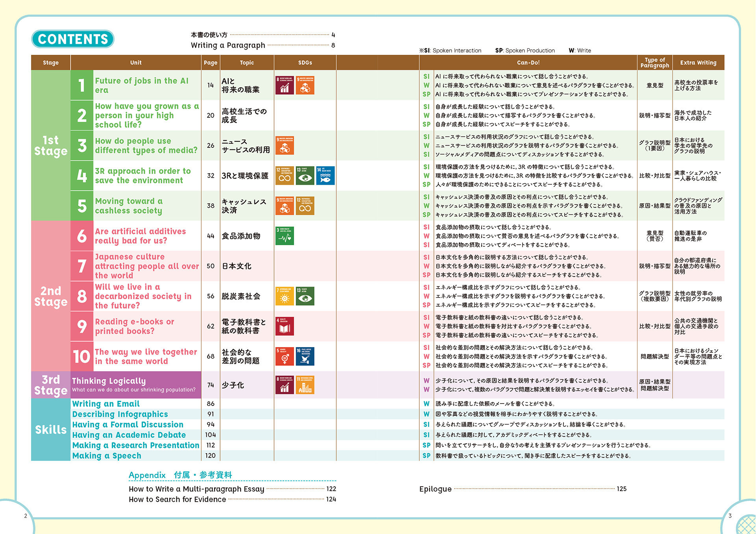Click 'Will we live in a decarbonized society' title
756x534 pixels.
click(143, 296)
